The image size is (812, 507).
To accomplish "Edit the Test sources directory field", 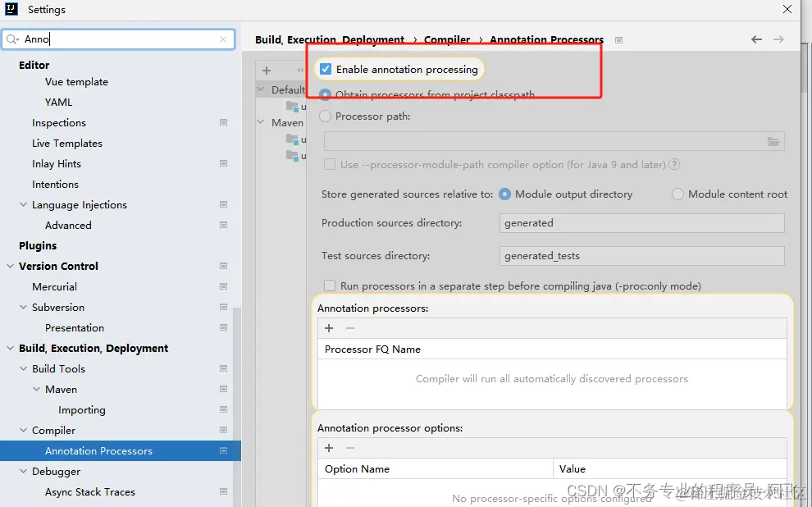I will click(641, 256).
